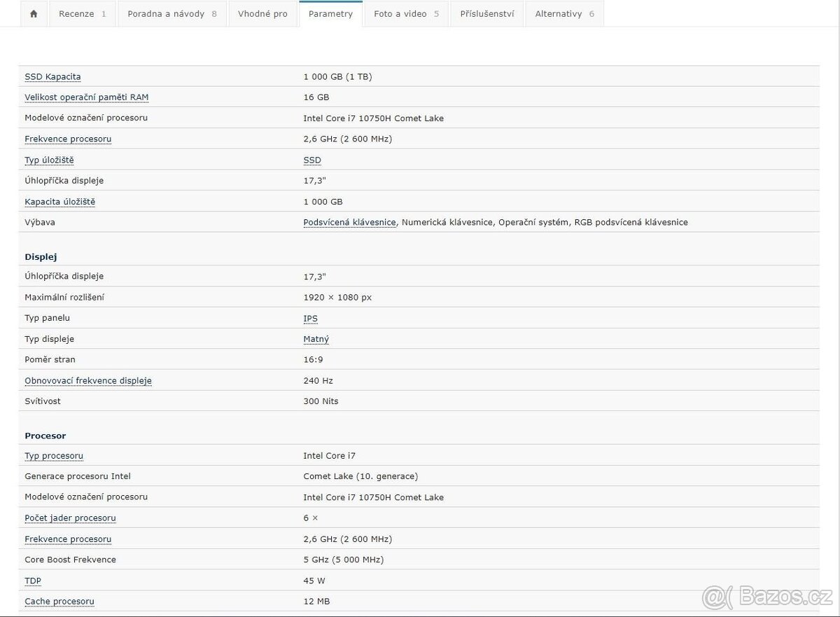The image size is (840, 617).
Task: Go to the Příslušenství tab
Action: [486, 14]
